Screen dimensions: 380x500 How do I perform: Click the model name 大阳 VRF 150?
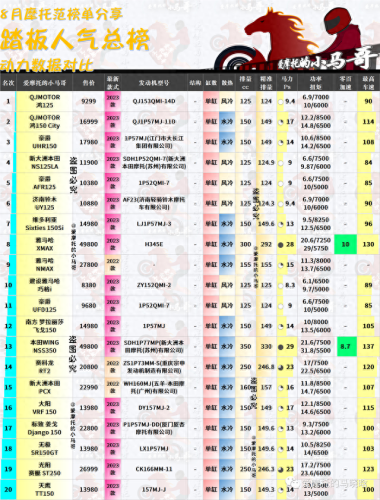pyautogui.click(x=44, y=408)
